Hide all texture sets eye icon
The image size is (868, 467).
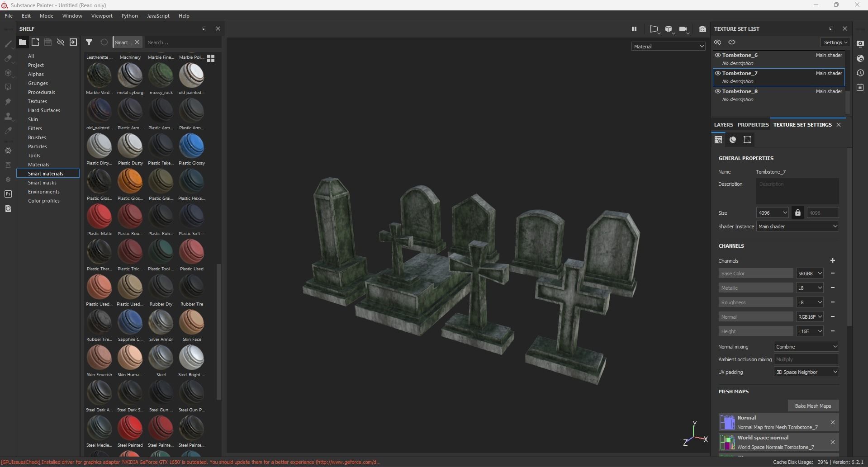(717, 42)
